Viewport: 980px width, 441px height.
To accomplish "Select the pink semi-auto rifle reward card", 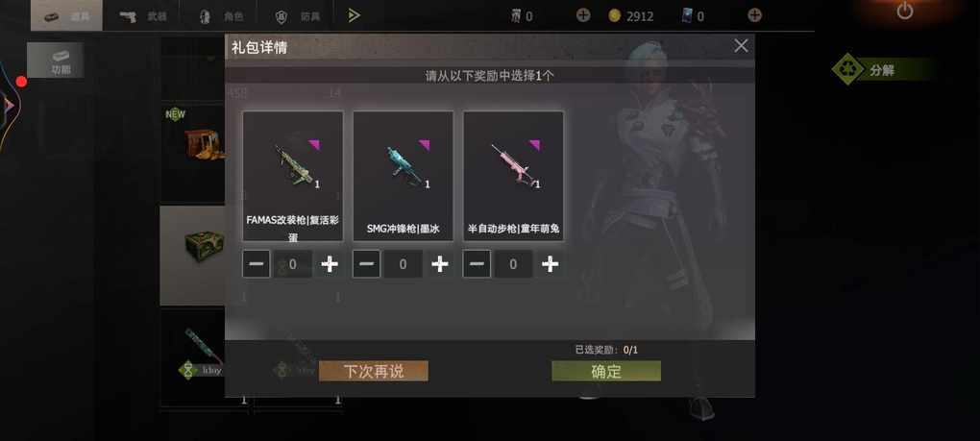I will click(513, 176).
